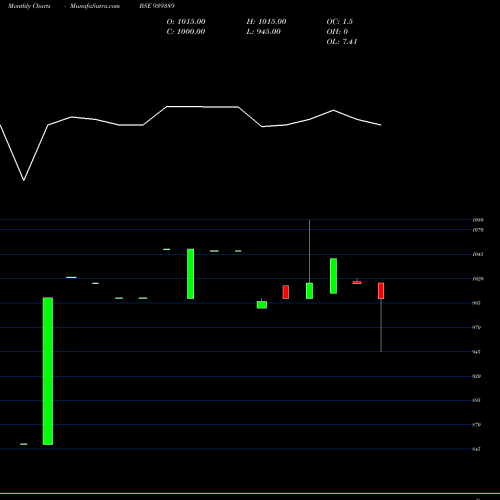The height and width of the screenshot is (500, 500).
Task: Click the 920 price axis label
Action: [x=476, y=376]
